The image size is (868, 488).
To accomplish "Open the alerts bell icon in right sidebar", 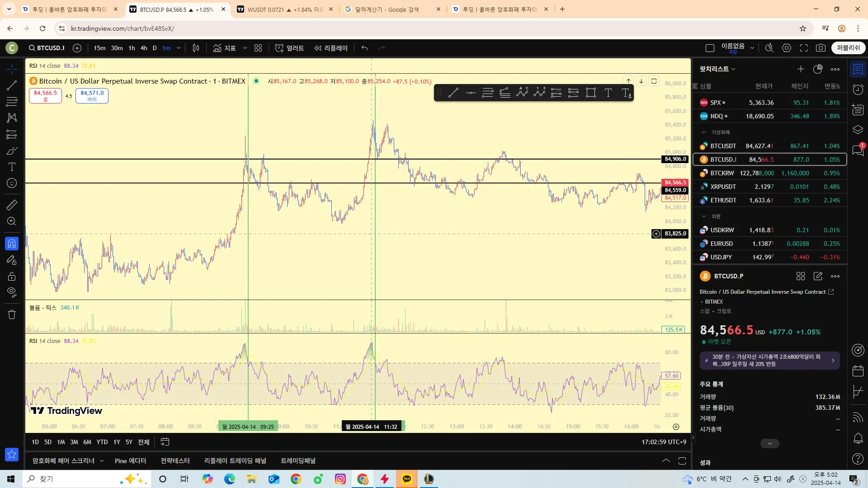I will tap(858, 438).
